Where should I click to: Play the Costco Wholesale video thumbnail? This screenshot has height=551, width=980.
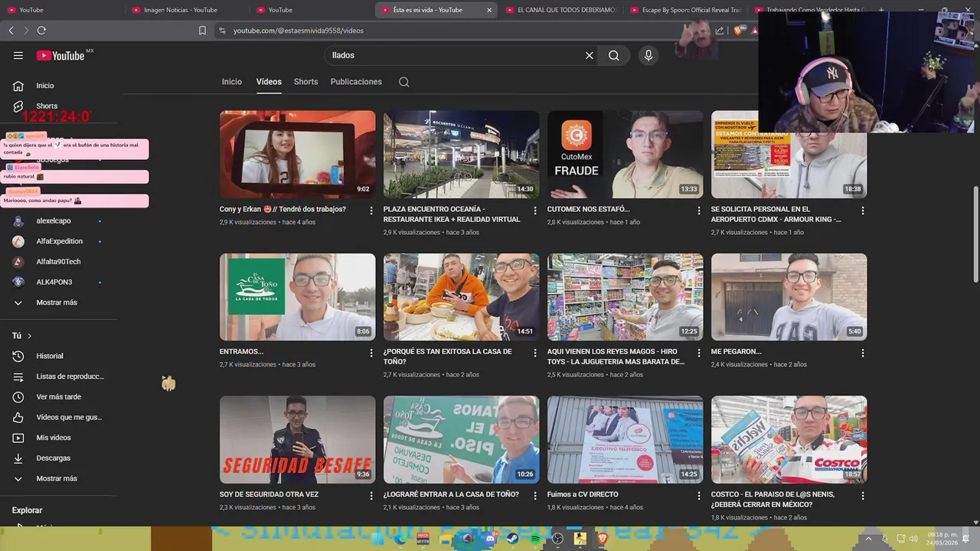click(789, 439)
